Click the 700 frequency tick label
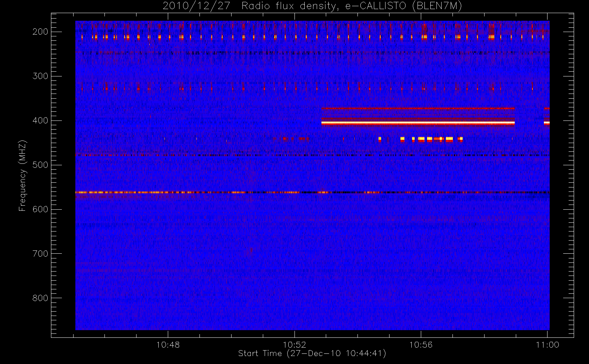The width and height of the screenshot is (589, 364). [40, 254]
